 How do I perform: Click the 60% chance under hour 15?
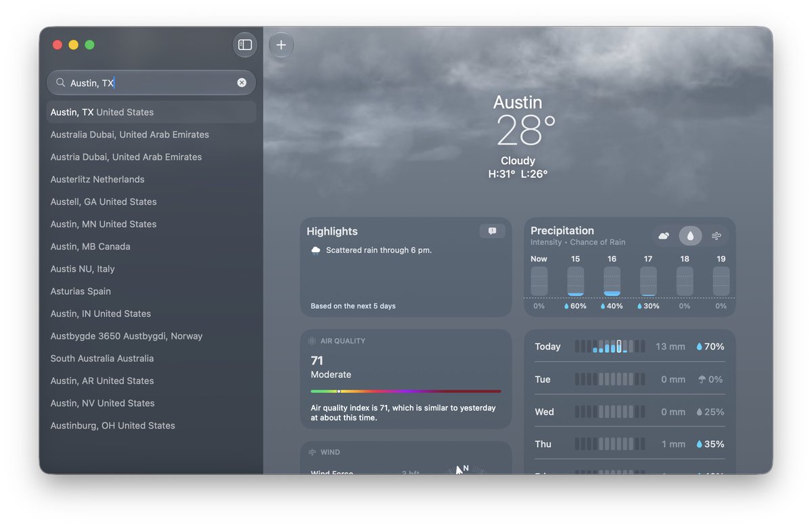575,306
